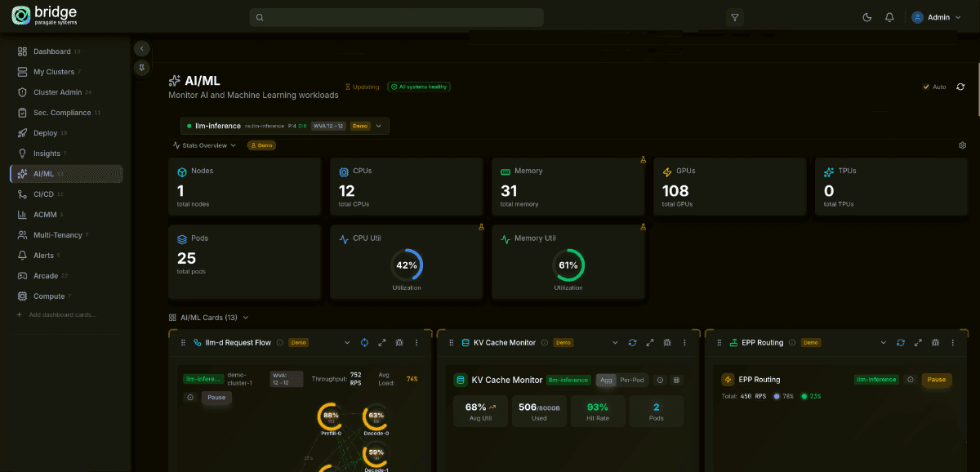
Task: Click the Prefill-0 88% gauge node
Action: 331,418
